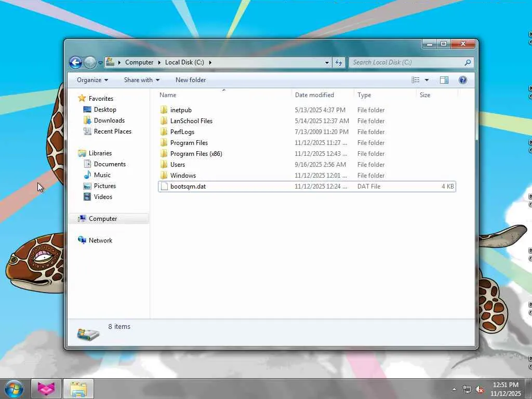Show hidden icons in system tray

pyautogui.click(x=454, y=389)
